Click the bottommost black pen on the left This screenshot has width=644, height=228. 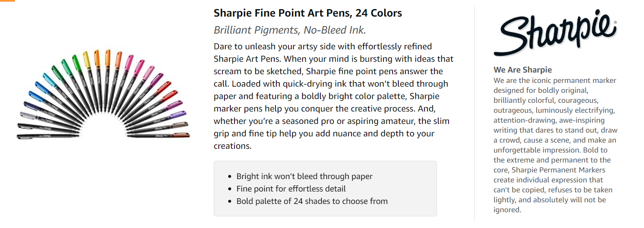point(25,136)
